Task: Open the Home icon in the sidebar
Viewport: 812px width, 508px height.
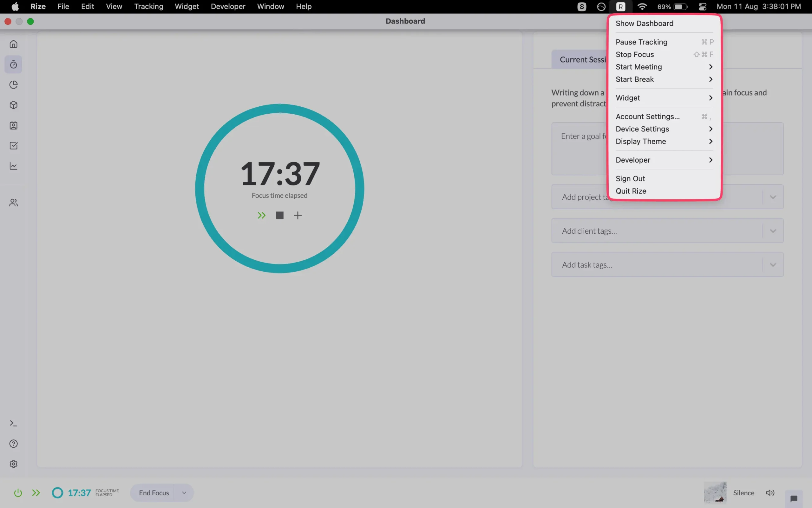Action: [13, 44]
